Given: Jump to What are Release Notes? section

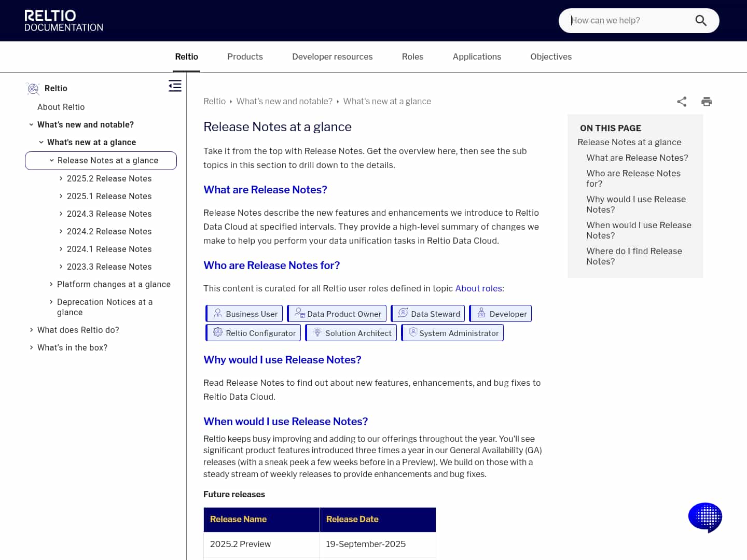Looking at the screenshot, I should coord(637,158).
